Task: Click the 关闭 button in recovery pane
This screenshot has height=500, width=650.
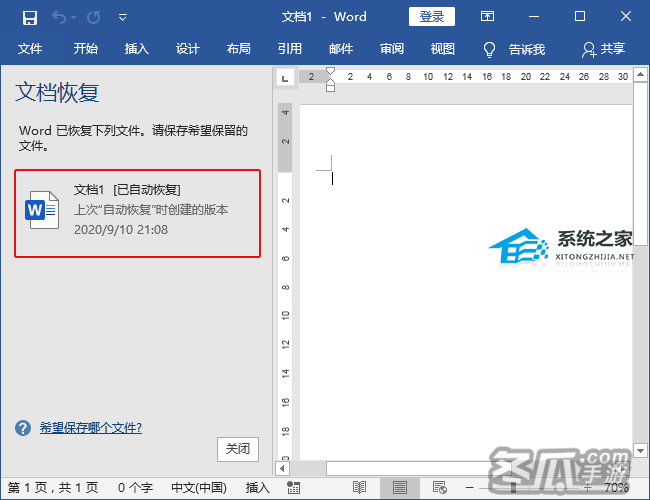Action: point(238,449)
